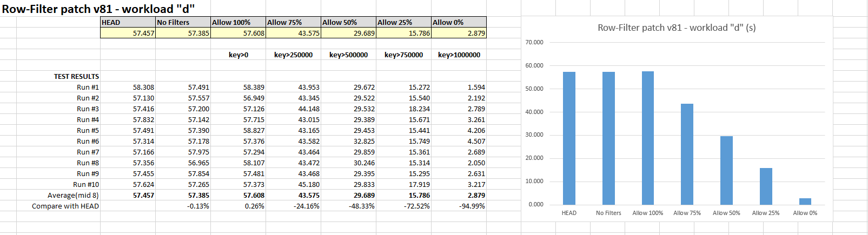This screenshot has width=868, height=235.
Task: Select the chart title text
Action: tap(677, 28)
